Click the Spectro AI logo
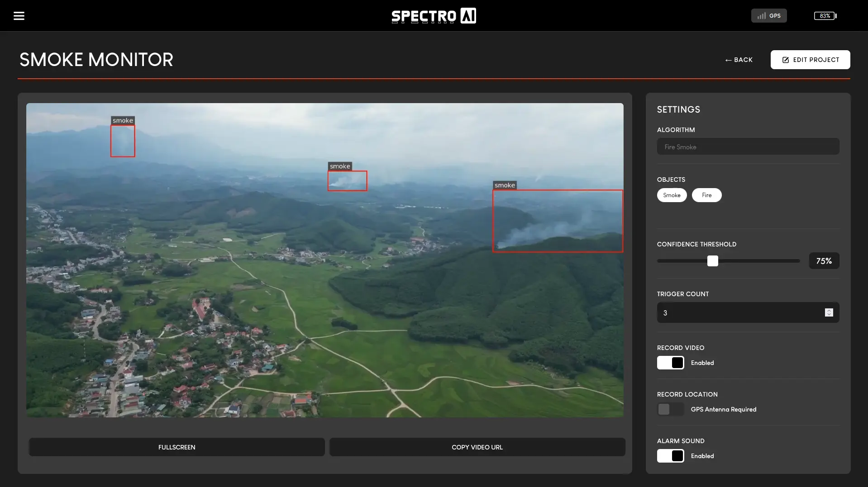 [x=434, y=15]
